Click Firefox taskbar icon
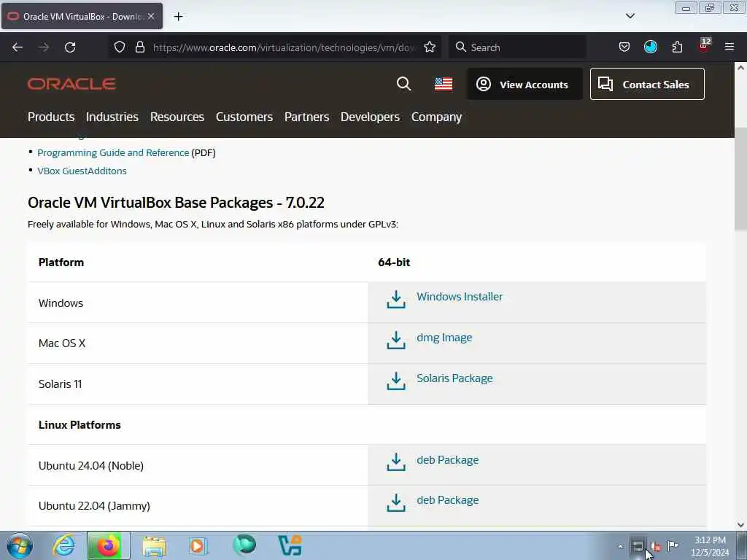This screenshot has height=560, width=747. point(109,545)
